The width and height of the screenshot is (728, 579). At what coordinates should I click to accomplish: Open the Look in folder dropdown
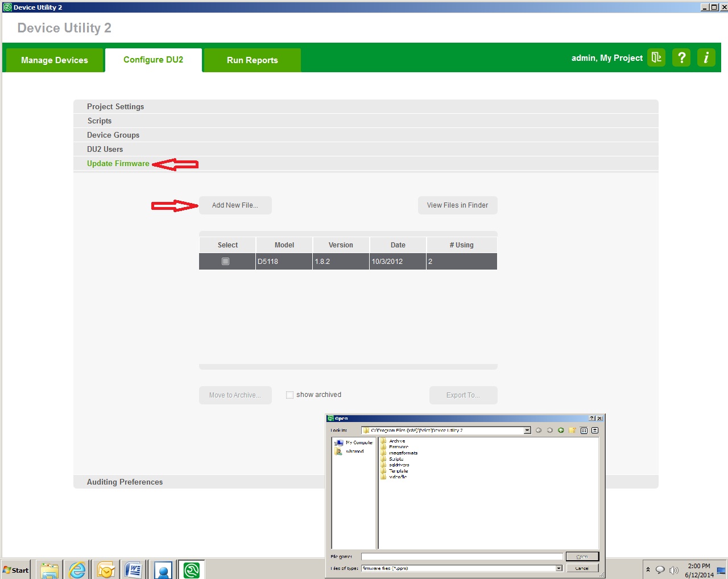[x=526, y=430]
